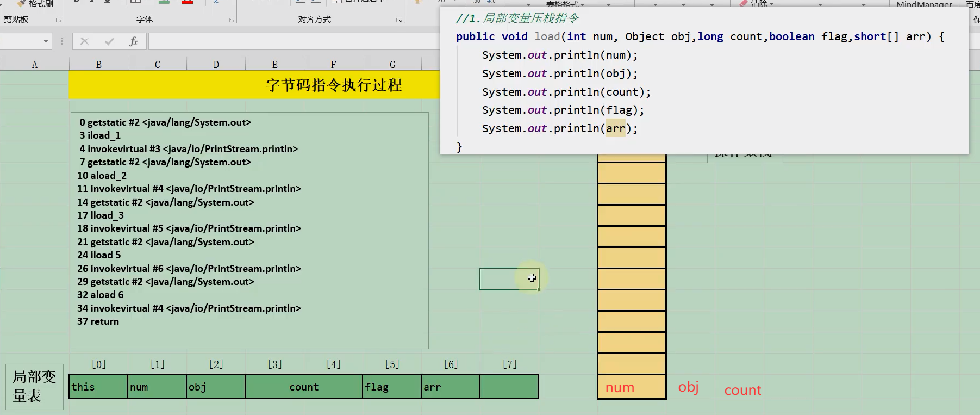980x415 pixels.
Task: Click the red 'count' text beside the stack
Action: click(742, 390)
